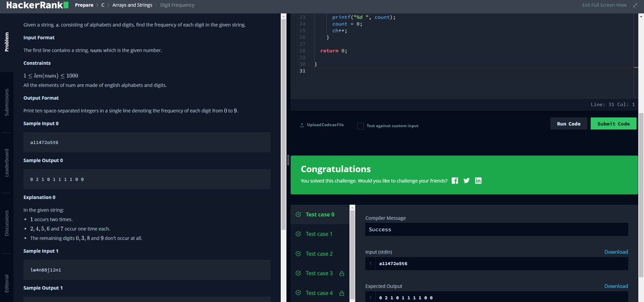Click the upload arrow icon beside Upload Code as File
Image resolution: width=644 pixels, height=302 pixels.
[302, 125]
